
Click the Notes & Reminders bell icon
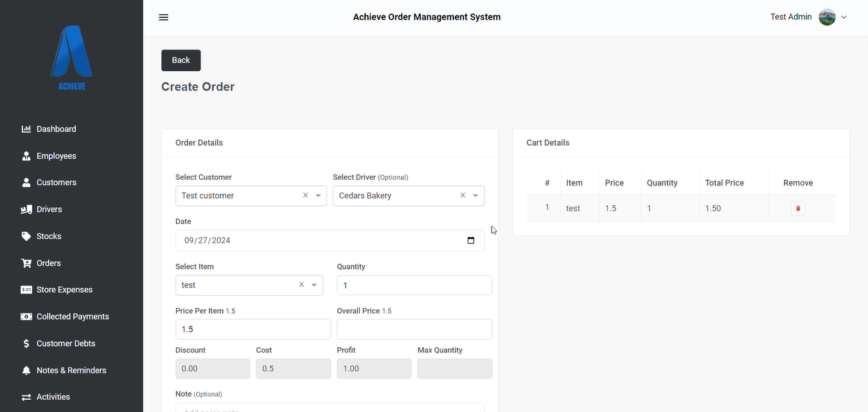tap(26, 370)
